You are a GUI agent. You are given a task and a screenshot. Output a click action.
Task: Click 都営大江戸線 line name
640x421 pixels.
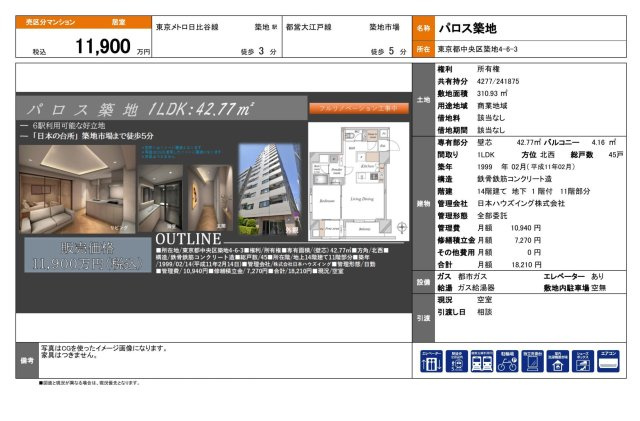[x=309, y=27]
